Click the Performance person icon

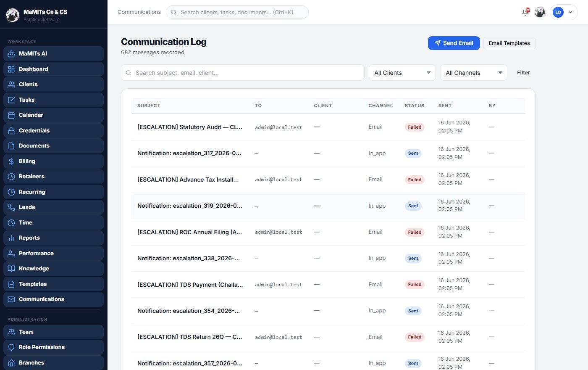coord(11,254)
